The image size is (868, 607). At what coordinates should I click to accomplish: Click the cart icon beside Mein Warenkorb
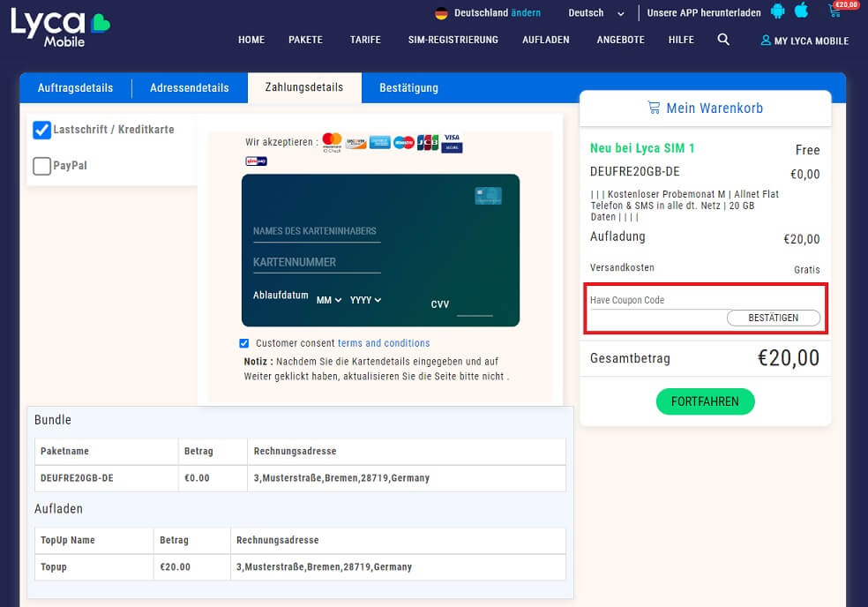(654, 108)
